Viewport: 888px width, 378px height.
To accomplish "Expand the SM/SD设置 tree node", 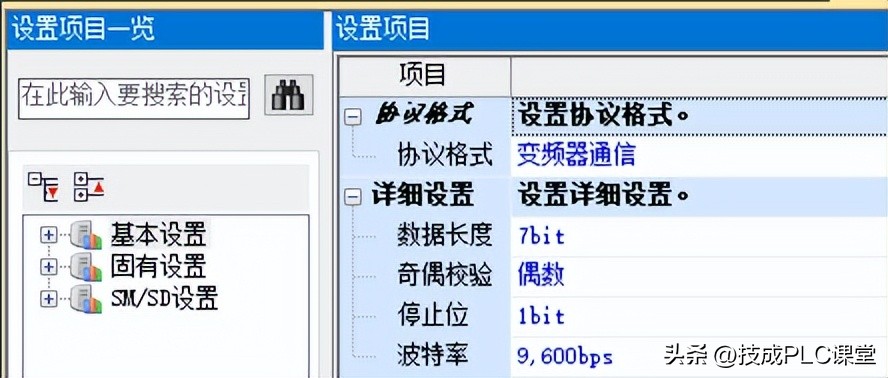I will [x=49, y=298].
